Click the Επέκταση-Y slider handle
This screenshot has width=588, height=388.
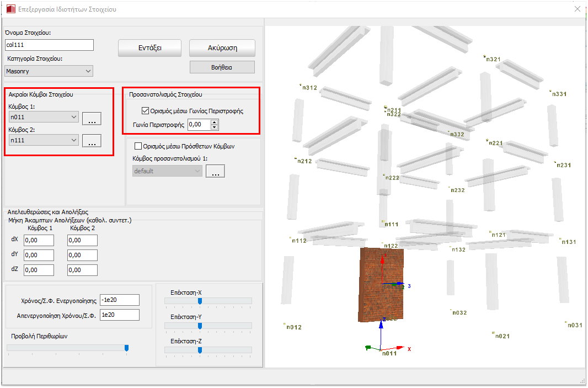coord(200,326)
